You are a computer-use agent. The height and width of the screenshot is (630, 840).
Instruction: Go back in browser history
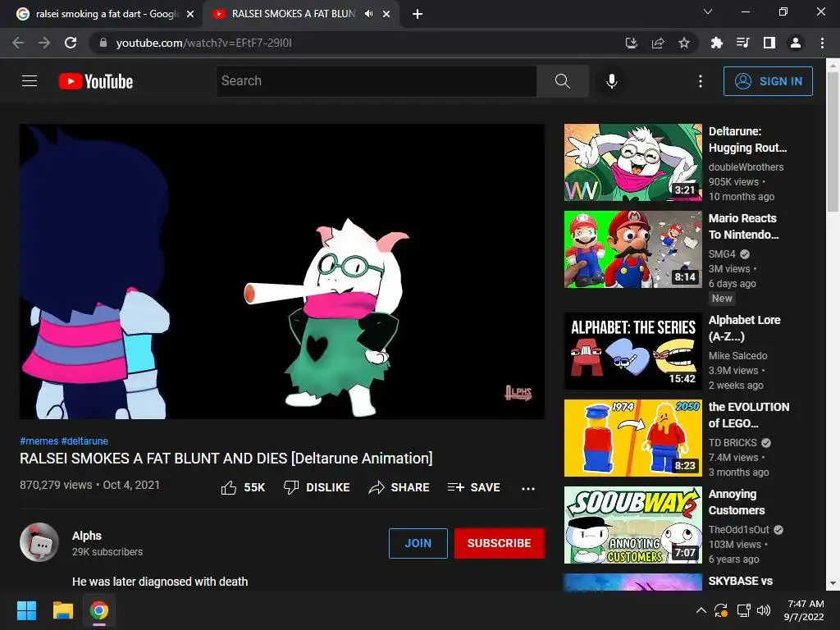18,43
